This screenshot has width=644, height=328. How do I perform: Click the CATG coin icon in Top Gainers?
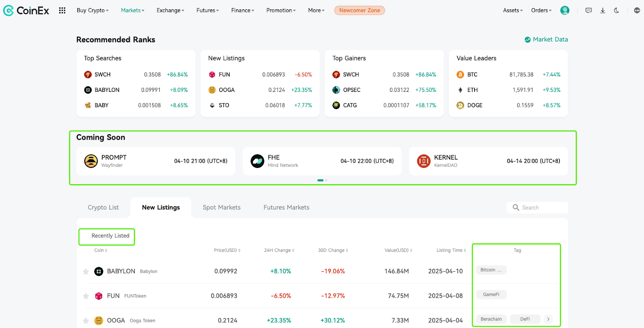pos(336,105)
